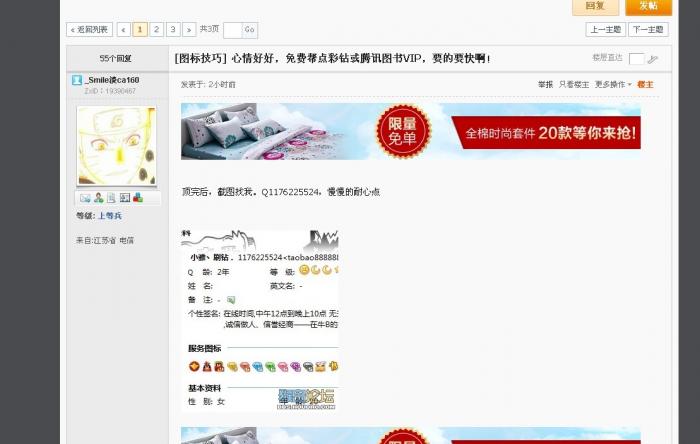Click the document posts icon under avatar
The image size is (700, 444).
(x=111, y=198)
